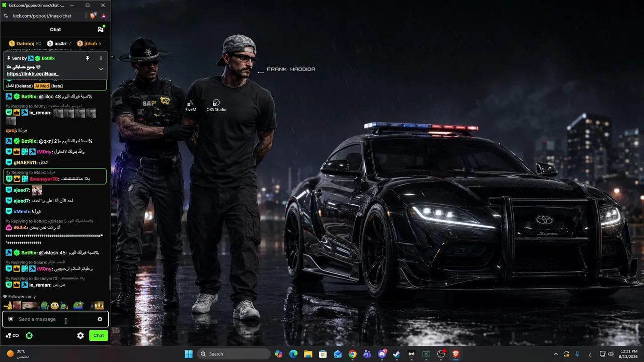This screenshot has width=644, height=362.
Task: Click BotRix name in the @vMesh message
Action: pyautogui.click(x=29, y=253)
